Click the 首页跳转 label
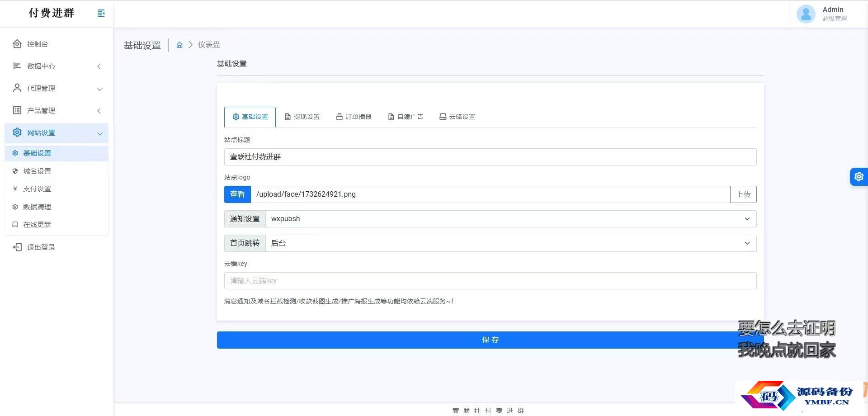 pyautogui.click(x=245, y=243)
